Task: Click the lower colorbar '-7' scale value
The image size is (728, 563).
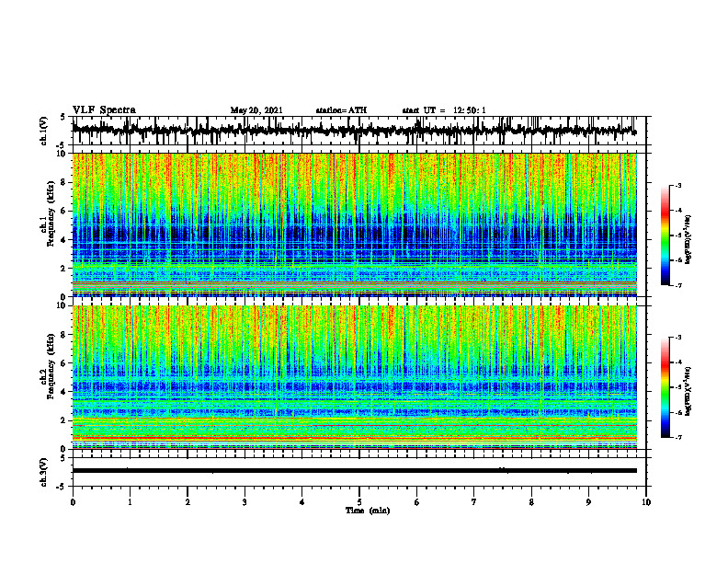Action: click(x=677, y=437)
